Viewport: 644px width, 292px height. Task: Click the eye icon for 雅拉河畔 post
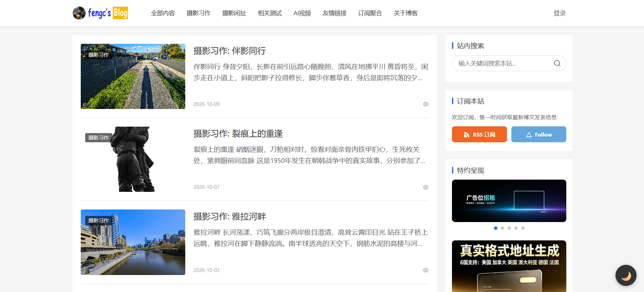(x=425, y=270)
